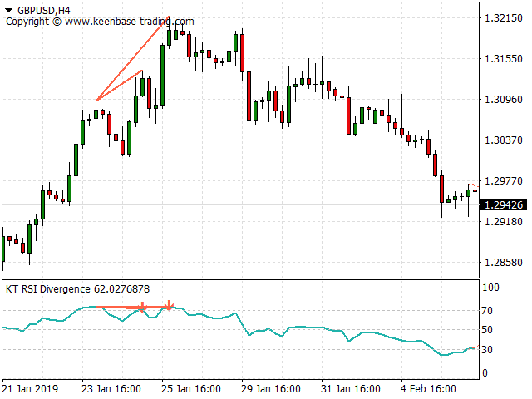Click the RSI level 100 label
The height and width of the screenshot is (399, 532).
pyautogui.click(x=490, y=288)
